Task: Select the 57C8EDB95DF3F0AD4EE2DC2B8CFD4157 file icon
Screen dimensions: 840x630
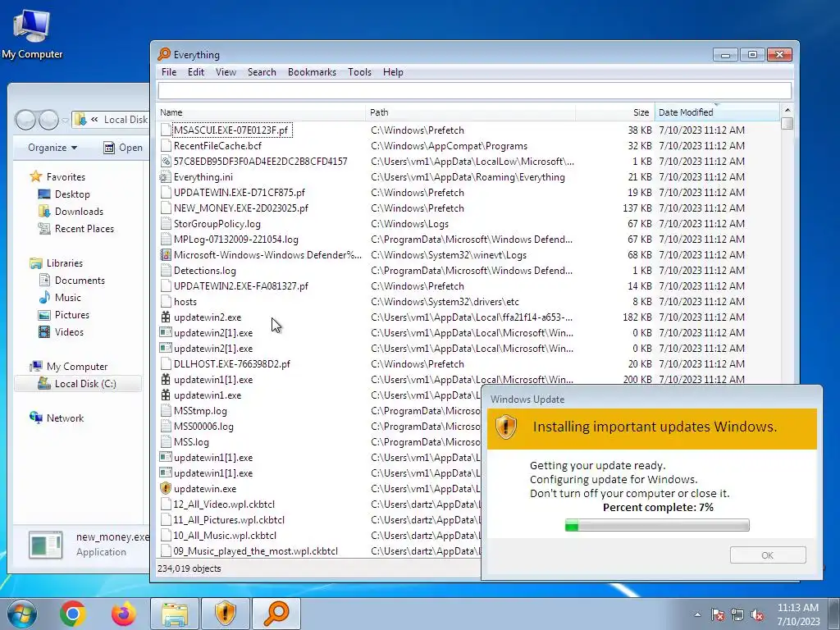Action: click(x=166, y=162)
